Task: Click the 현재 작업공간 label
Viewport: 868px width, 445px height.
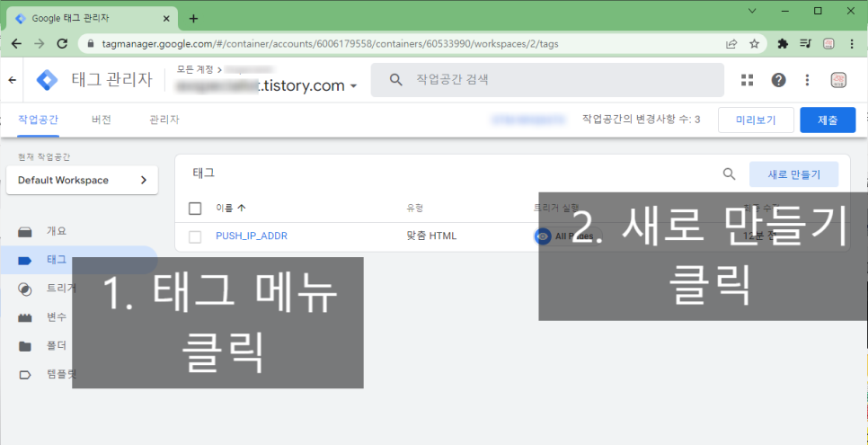Action: click(x=44, y=157)
